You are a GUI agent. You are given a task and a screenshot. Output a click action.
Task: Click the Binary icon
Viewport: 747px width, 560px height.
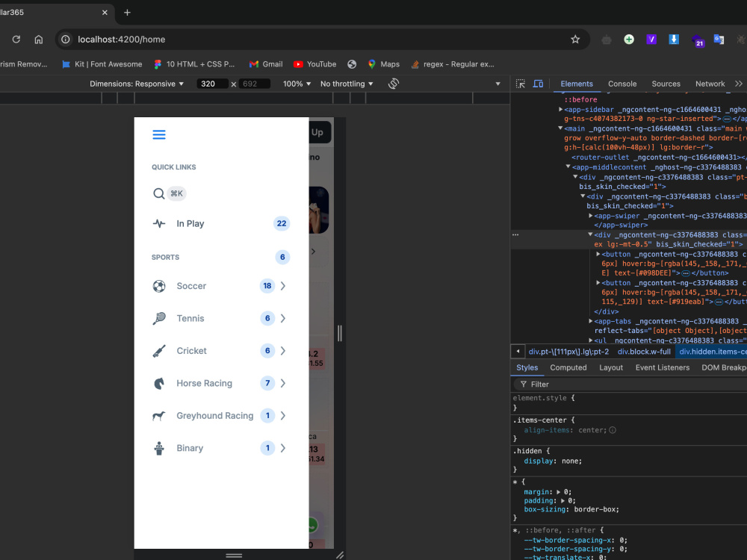pos(159,448)
